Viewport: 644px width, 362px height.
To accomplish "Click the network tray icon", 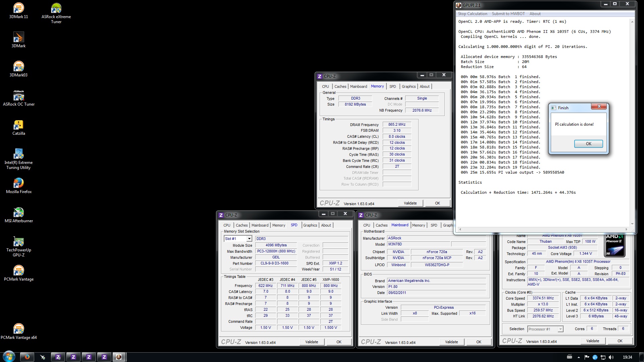I will [x=603, y=357].
